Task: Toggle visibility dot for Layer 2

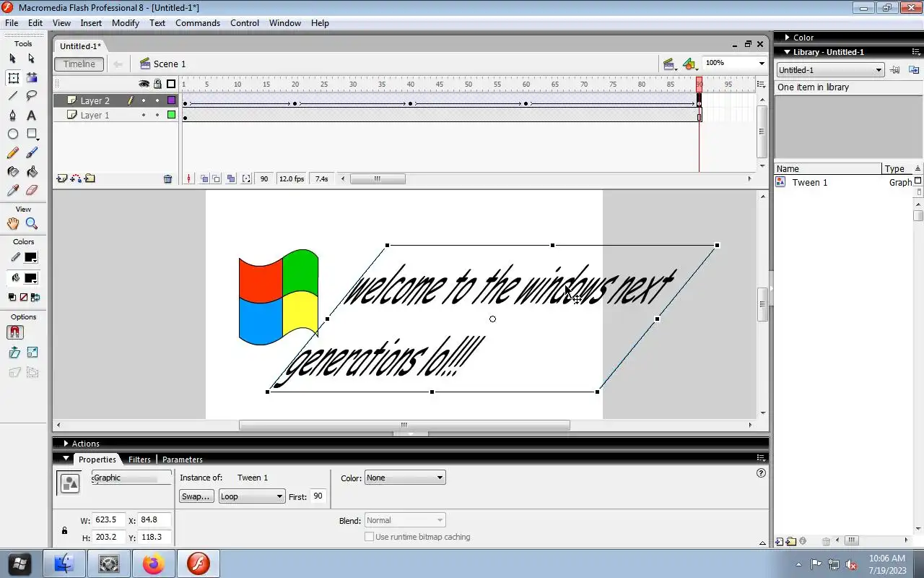Action: tap(144, 100)
